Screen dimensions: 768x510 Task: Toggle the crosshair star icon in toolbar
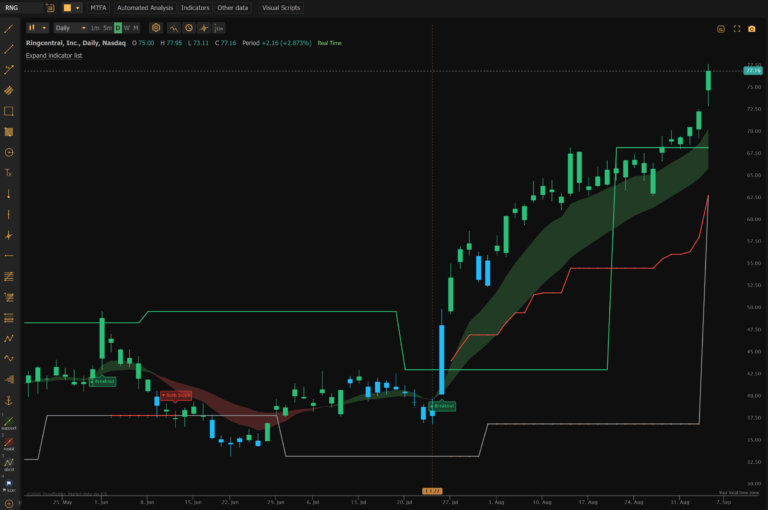(x=204, y=28)
